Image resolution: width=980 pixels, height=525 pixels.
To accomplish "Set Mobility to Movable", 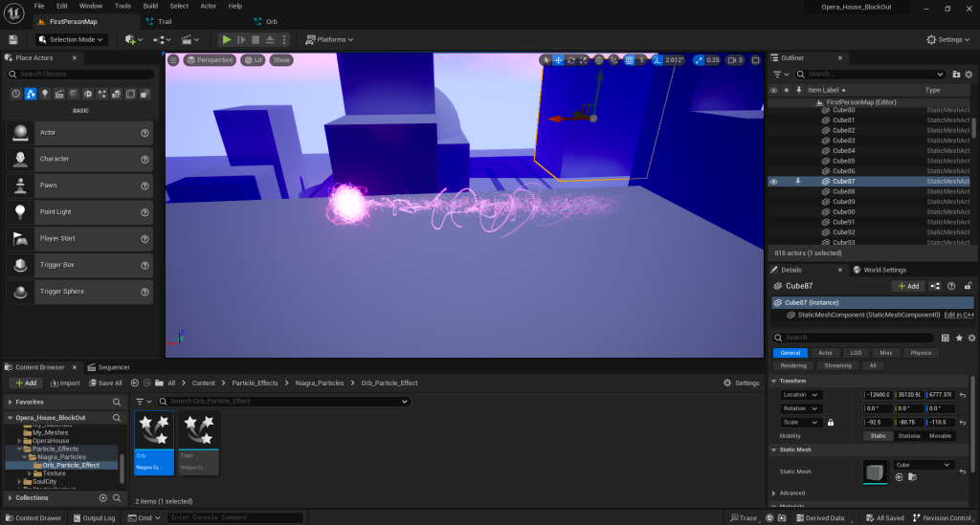I will click(940, 436).
